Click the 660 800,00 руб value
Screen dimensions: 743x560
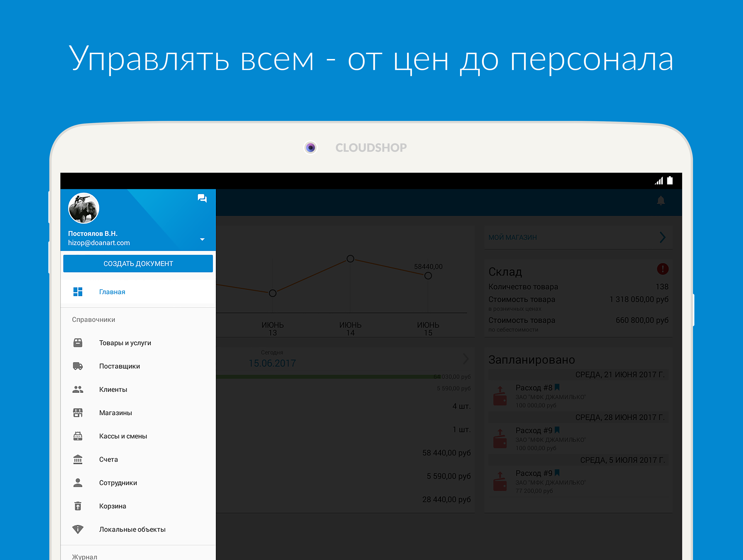(642, 320)
